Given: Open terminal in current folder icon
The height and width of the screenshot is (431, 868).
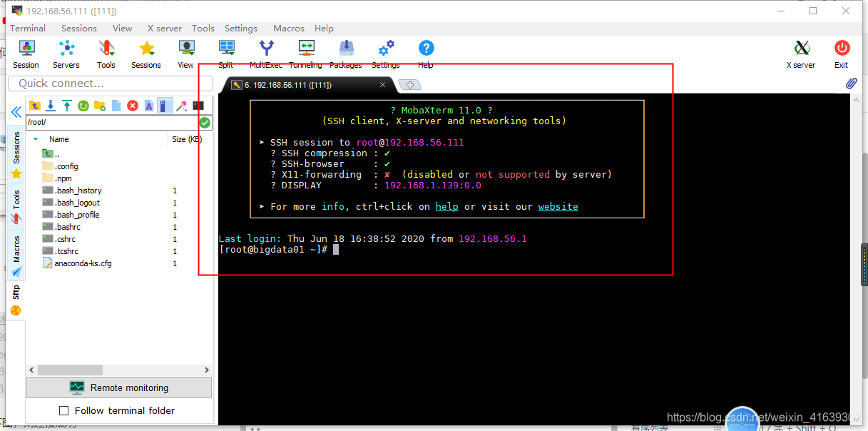Looking at the screenshot, I should [198, 106].
